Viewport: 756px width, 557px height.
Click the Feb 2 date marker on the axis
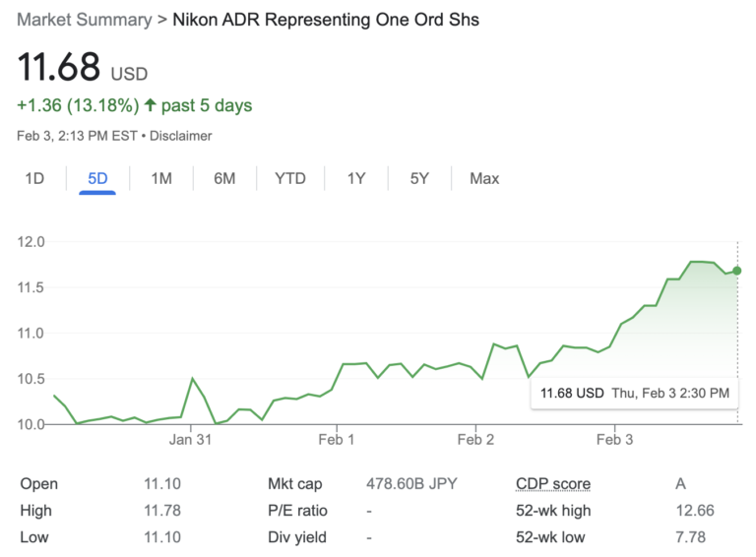coord(475,440)
